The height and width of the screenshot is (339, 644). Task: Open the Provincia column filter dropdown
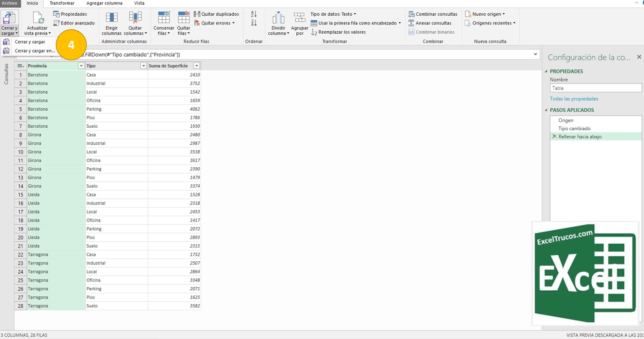[x=81, y=66]
